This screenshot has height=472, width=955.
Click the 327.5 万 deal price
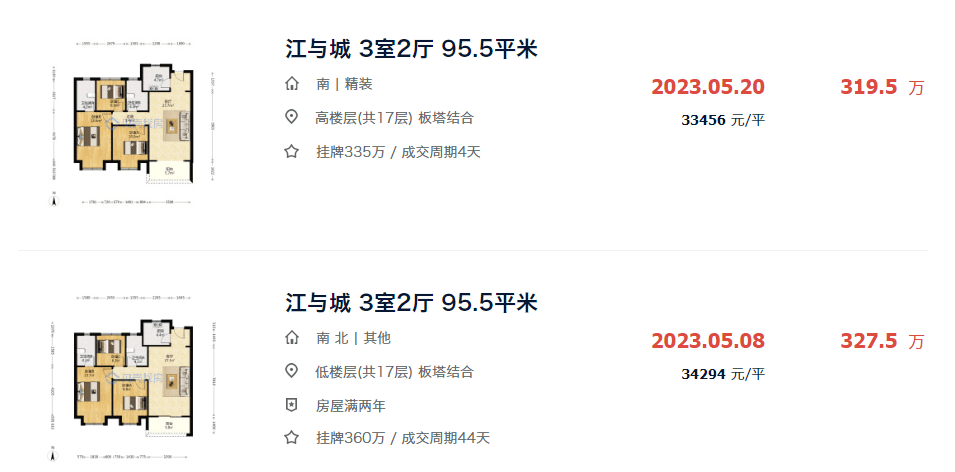883,341
